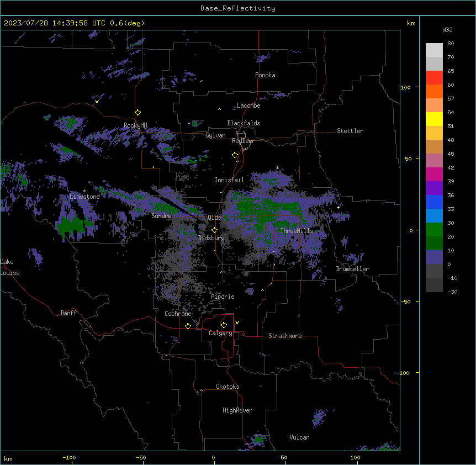Choose the green 20-30 dBZ legend swatch
This screenshot has width=476, height=465.
(x=434, y=230)
